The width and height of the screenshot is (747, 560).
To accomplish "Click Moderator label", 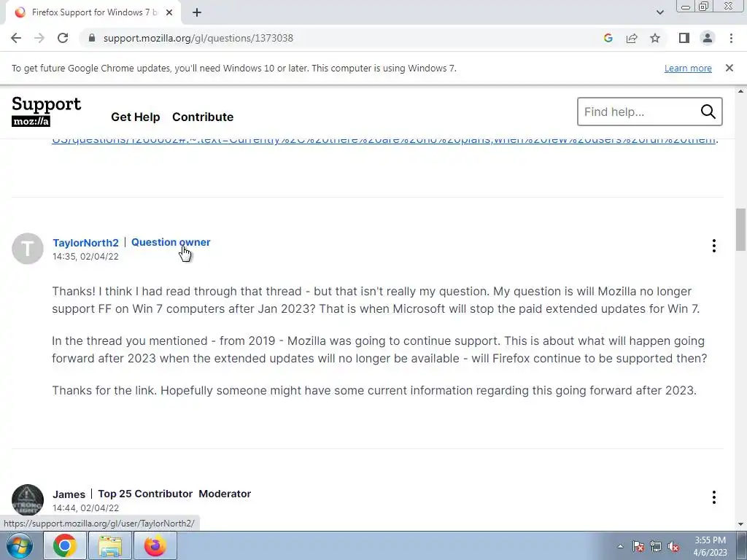I will tap(225, 494).
